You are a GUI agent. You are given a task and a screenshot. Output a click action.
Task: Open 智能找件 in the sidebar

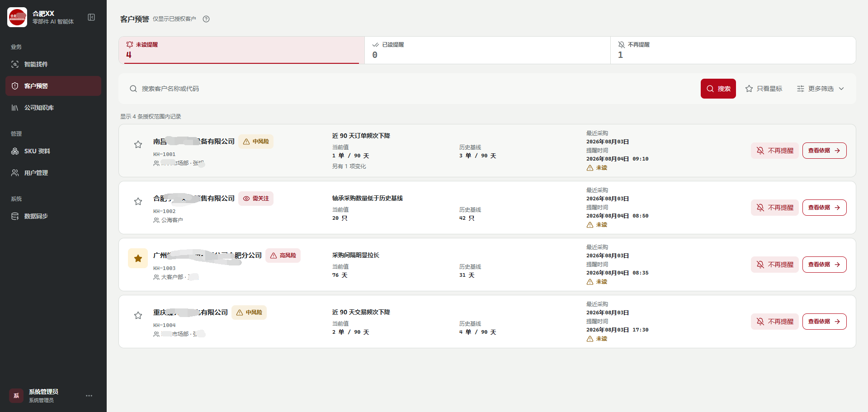(x=53, y=64)
